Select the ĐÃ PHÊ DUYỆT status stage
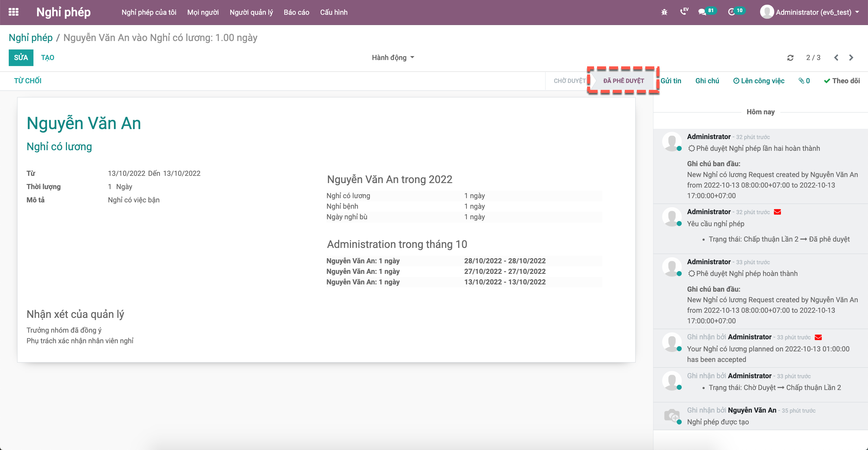The height and width of the screenshot is (450, 868). [623, 81]
